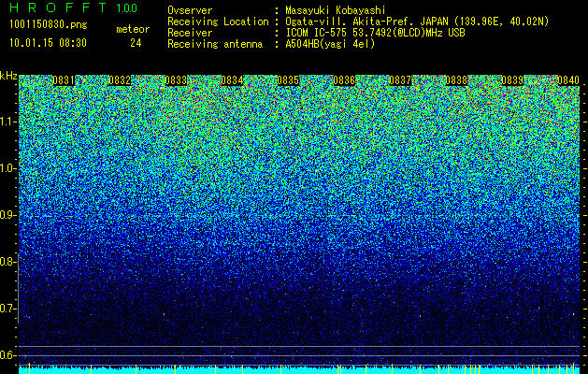
Task: Click the HROFFT 1.0.0 title text
Action: [74, 7]
